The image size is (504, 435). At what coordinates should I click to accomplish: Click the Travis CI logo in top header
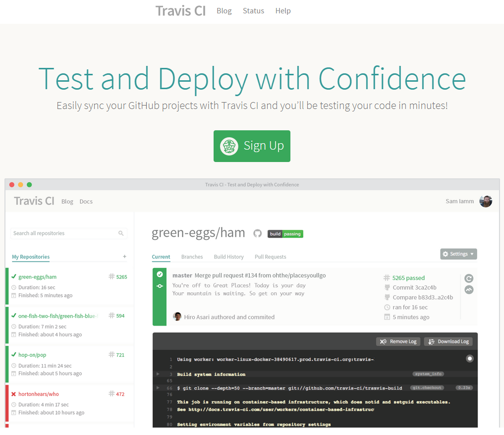click(180, 11)
